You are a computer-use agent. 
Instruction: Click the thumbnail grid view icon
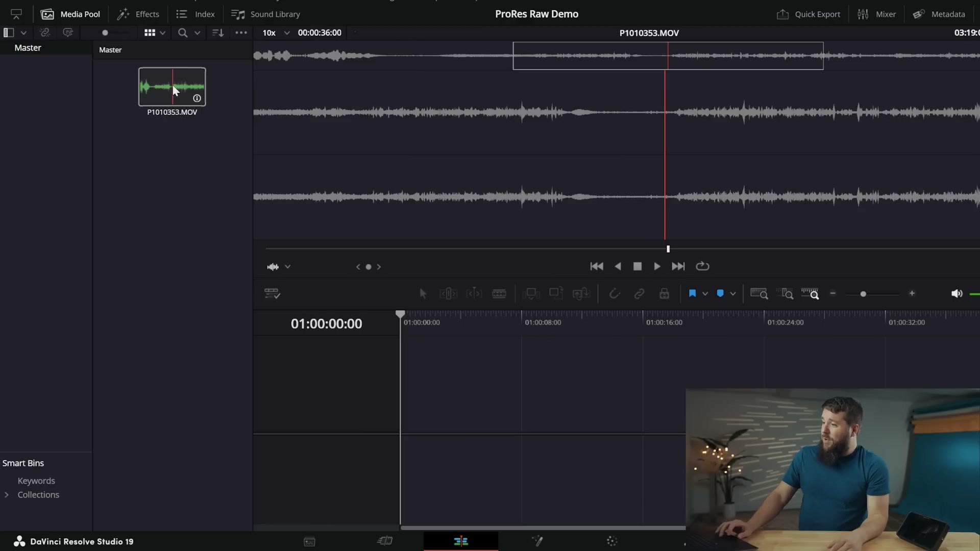(x=150, y=33)
